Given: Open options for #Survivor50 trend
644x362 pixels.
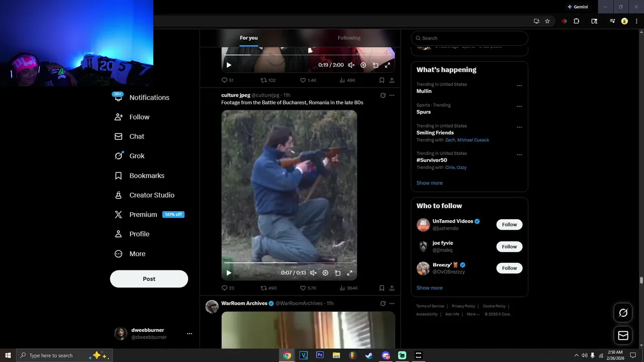Looking at the screenshot, I should [x=519, y=154].
